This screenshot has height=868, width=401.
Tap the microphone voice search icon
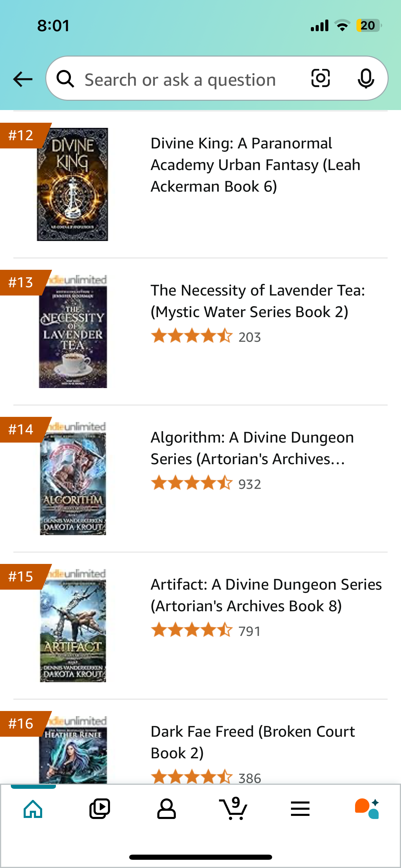point(366,79)
